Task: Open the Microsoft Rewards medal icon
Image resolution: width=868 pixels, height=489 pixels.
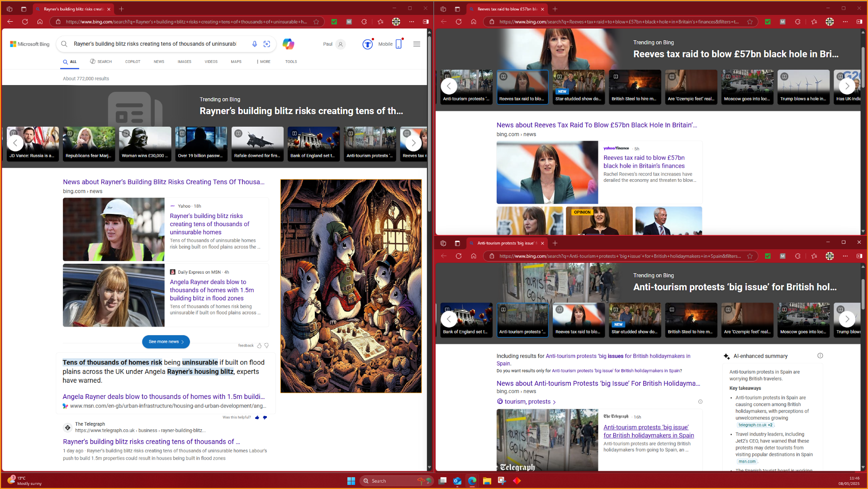Action: point(368,44)
